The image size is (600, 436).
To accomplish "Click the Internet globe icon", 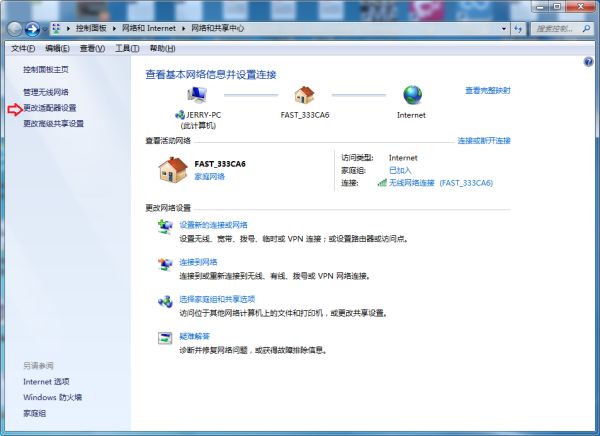I will click(412, 95).
